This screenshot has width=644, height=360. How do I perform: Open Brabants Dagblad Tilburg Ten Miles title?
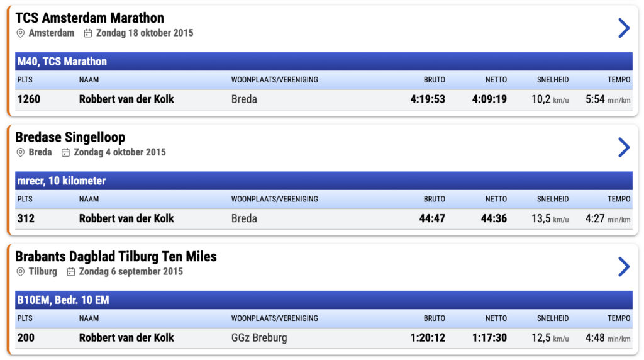[116, 256]
